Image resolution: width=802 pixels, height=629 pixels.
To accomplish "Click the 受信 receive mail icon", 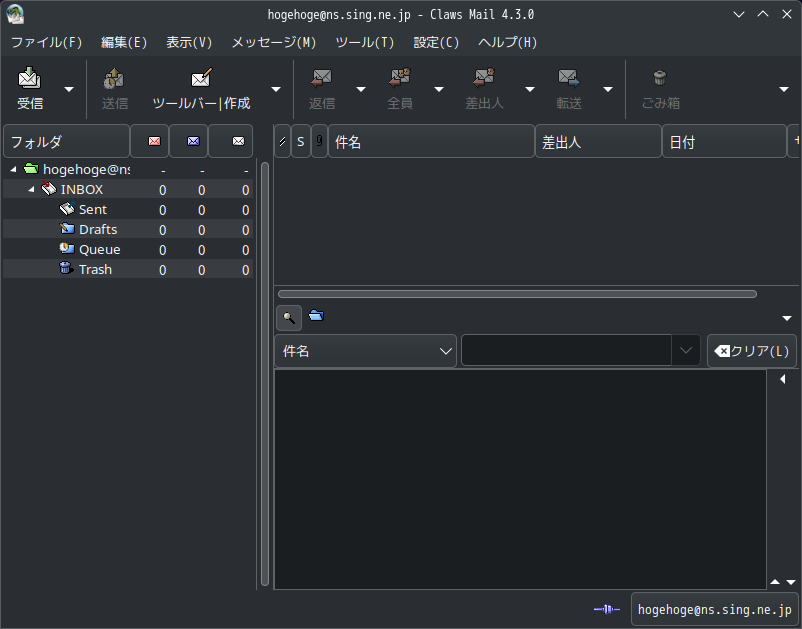I will click(x=30, y=79).
